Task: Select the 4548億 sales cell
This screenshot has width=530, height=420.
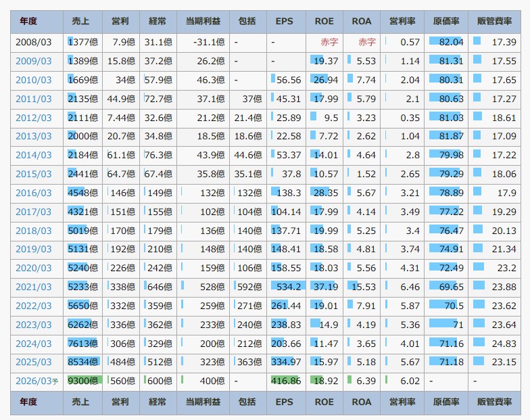Action: (x=82, y=193)
